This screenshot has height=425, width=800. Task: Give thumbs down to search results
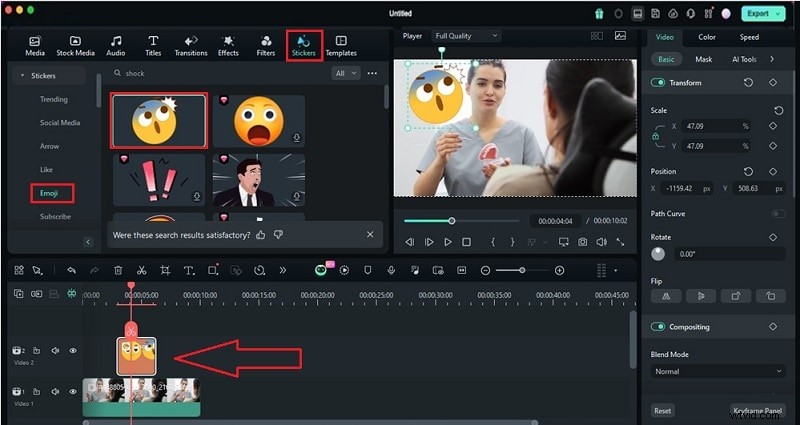[x=278, y=235]
